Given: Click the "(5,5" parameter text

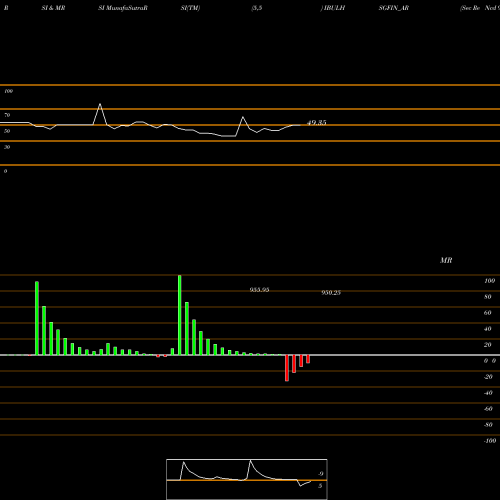Looking at the screenshot, I should pyautogui.click(x=257, y=8).
